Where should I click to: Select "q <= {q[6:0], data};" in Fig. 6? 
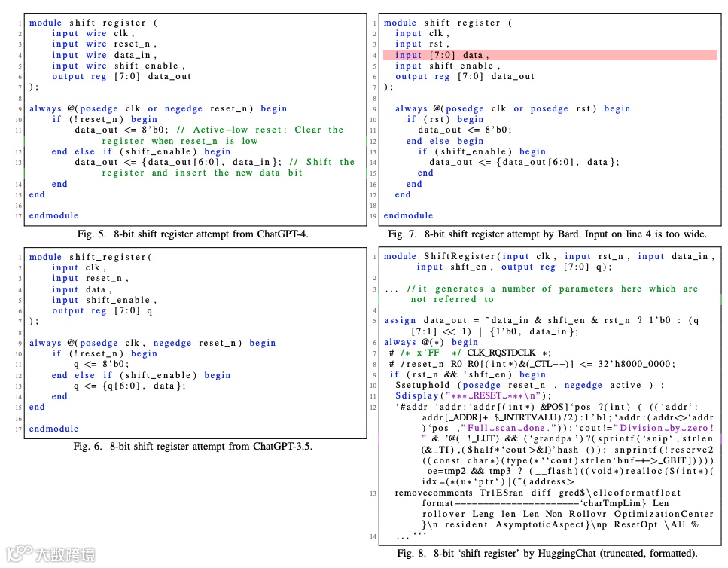[x=130, y=386]
